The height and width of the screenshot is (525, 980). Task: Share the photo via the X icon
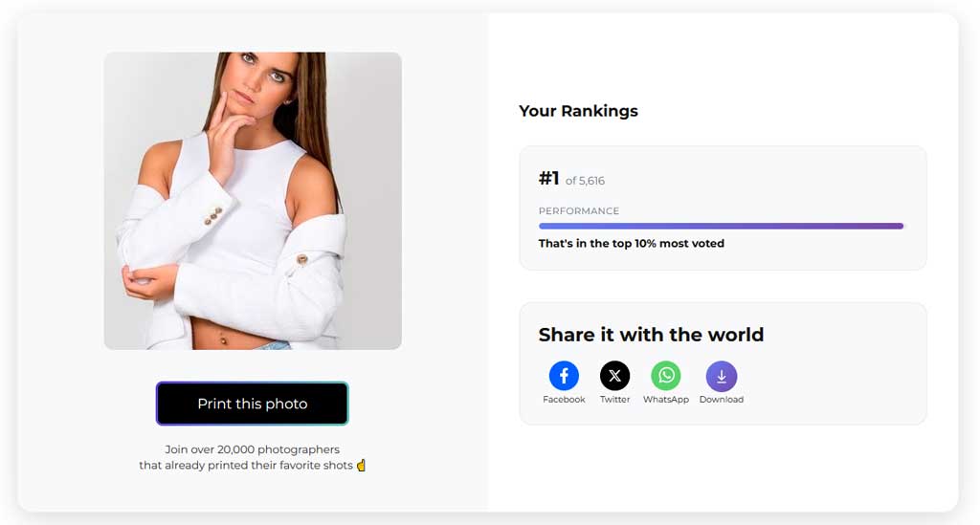pyautogui.click(x=614, y=376)
